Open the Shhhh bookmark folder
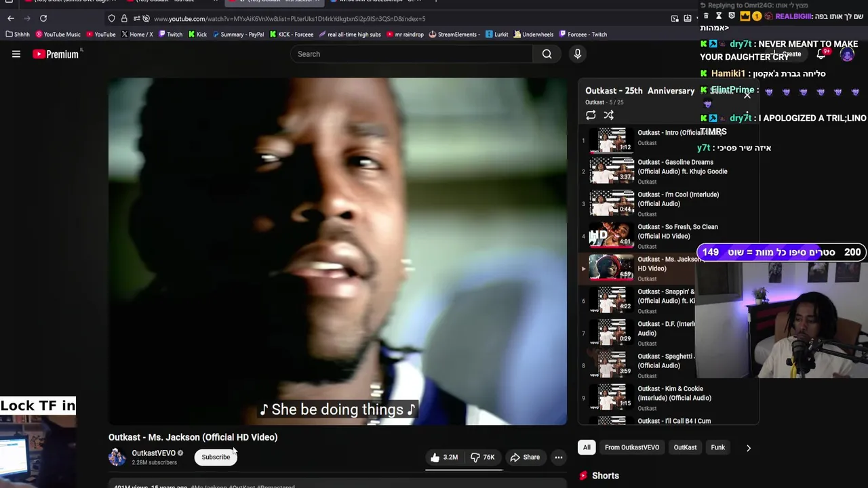This screenshot has width=868, height=488. click(18, 35)
